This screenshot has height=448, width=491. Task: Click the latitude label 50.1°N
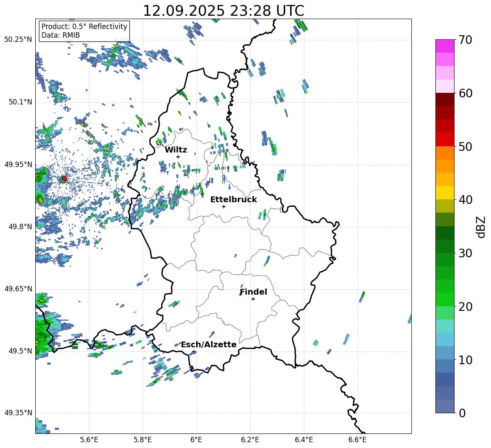pyautogui.click(x=20, y=102)
